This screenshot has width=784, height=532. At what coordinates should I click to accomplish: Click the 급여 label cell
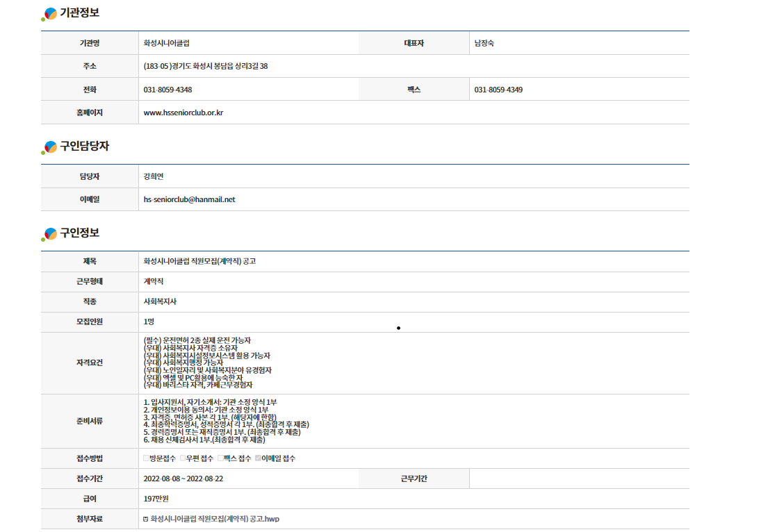(x=90, y=499)
